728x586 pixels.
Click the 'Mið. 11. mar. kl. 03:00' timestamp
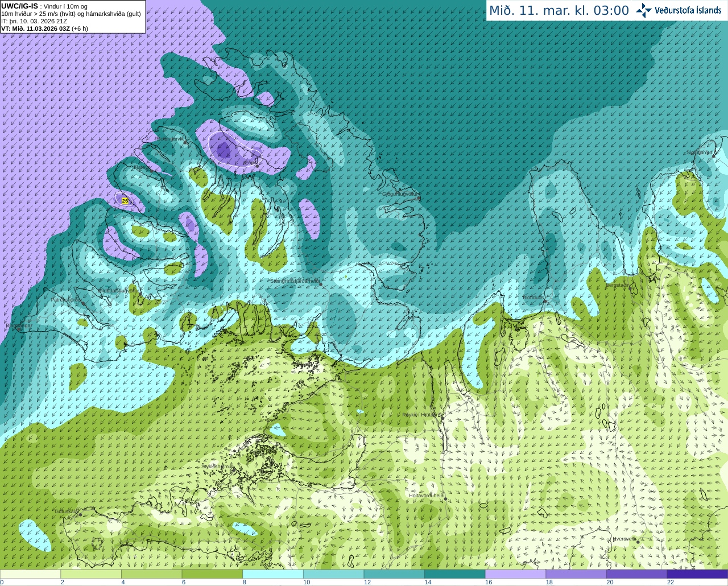559,10
